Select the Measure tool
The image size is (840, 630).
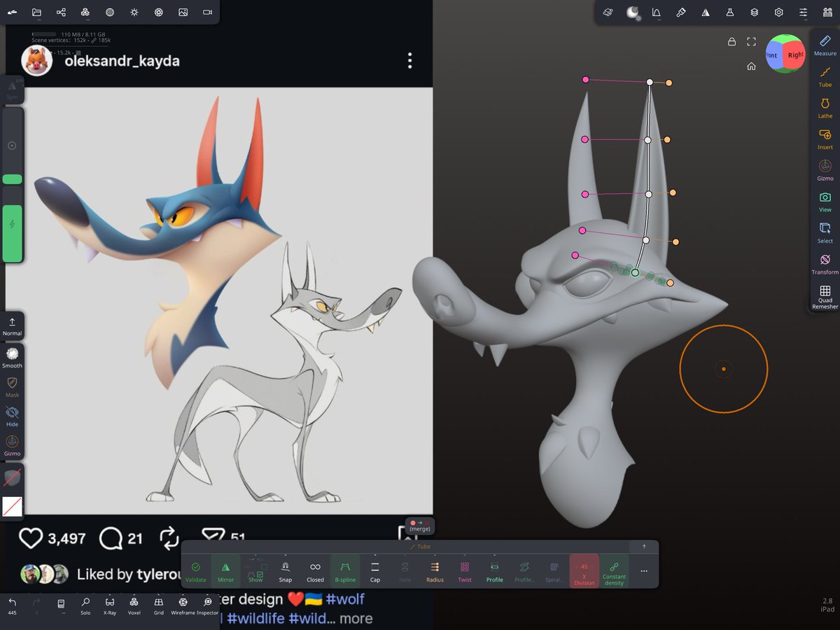pos(825,45)
